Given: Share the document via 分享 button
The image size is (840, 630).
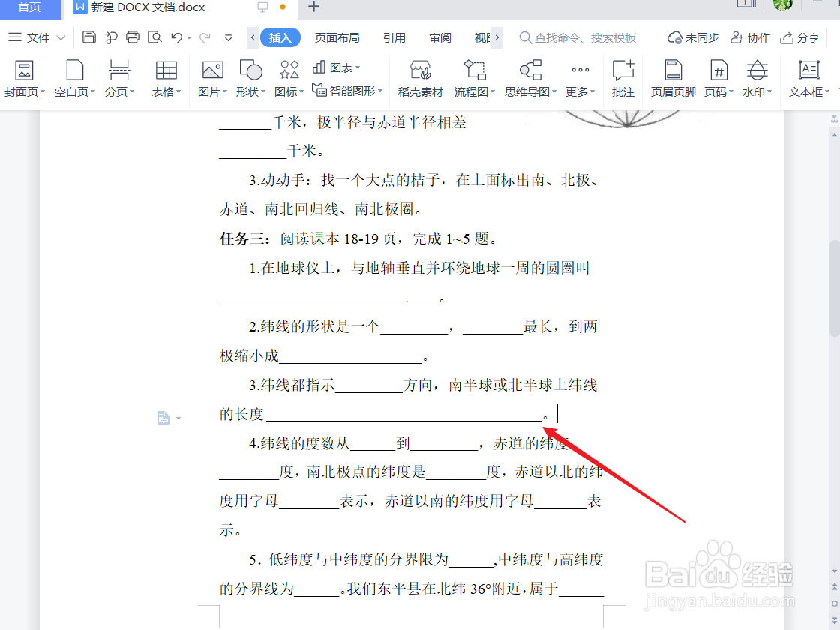Looking at the screenshot, I should tap(799, 37).
